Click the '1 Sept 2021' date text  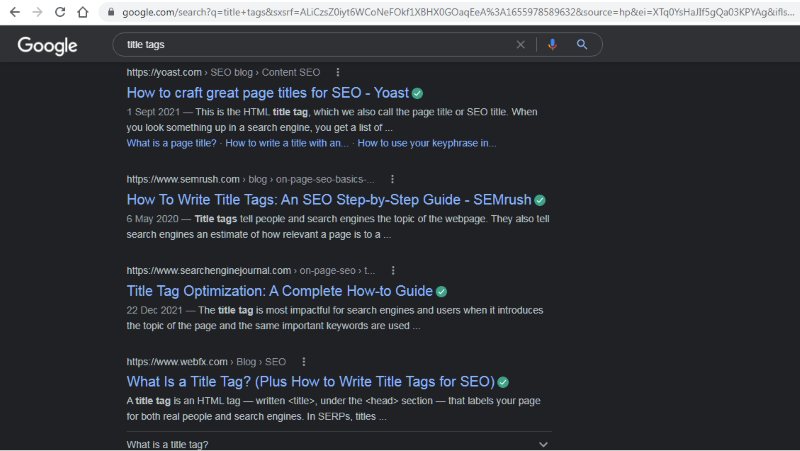pyautogui.click(x=153, y=112)
